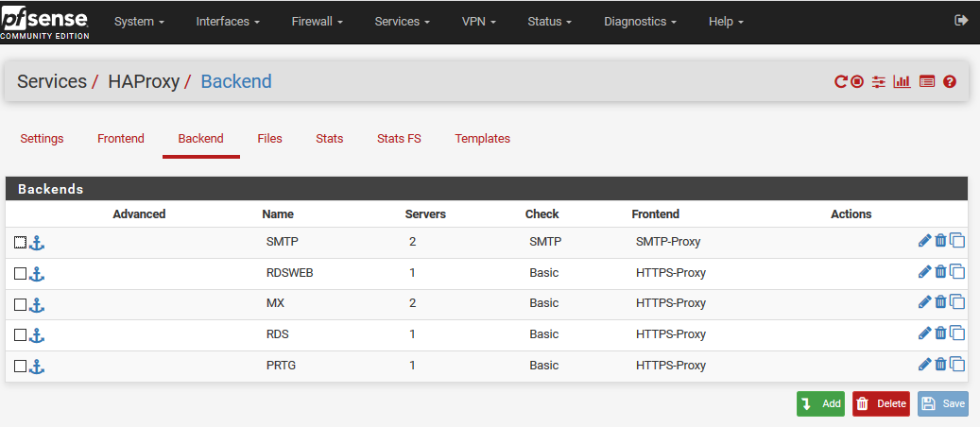Stop the HAProxy service via stop icon
This screenshot has width=980, height=427.
[857, 81]
